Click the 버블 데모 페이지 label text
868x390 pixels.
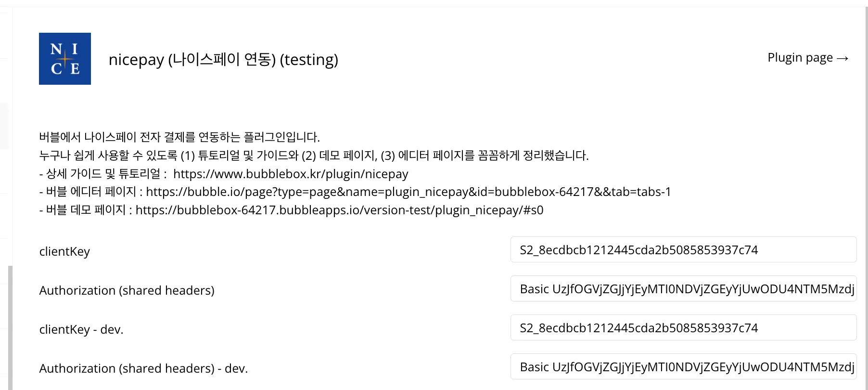[x=86, y=210]
